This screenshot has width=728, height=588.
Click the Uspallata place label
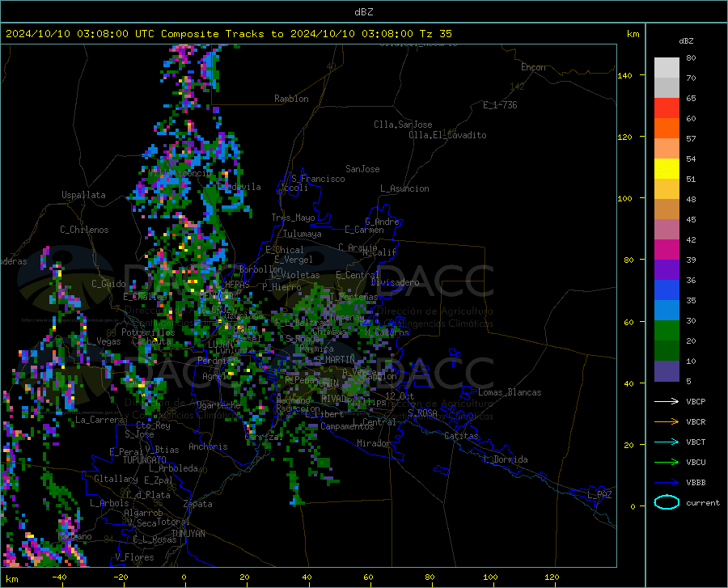pos(83,195)
